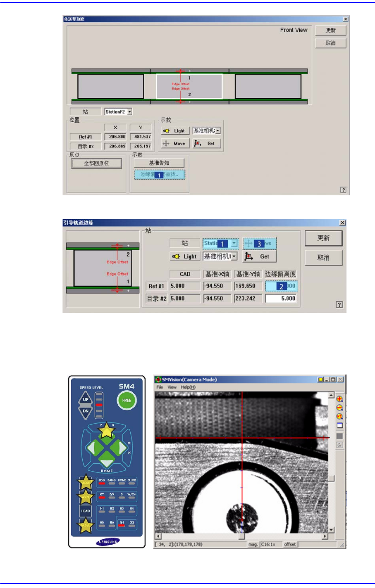The width and height of the screenshot is (375, 588).
Task: Click the SMVision vertical scrollbar thumb
Action: (331, 478)
